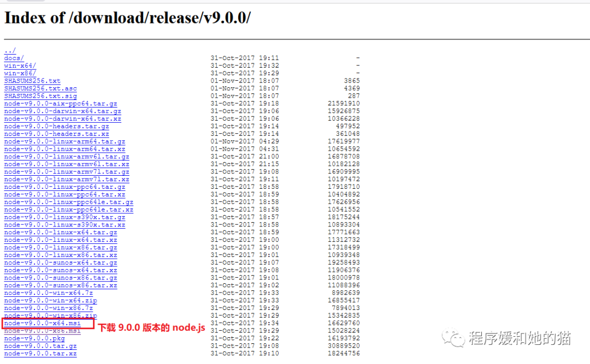Click the date 31-Oct-2017 21:00
The image size is (590, 364).
245,157
